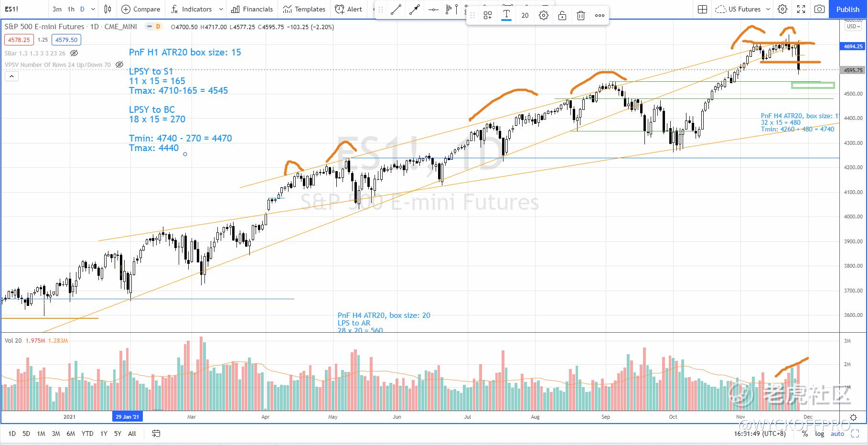
Task: Open the Indicators dialog
Action: [x=191, y=9]
